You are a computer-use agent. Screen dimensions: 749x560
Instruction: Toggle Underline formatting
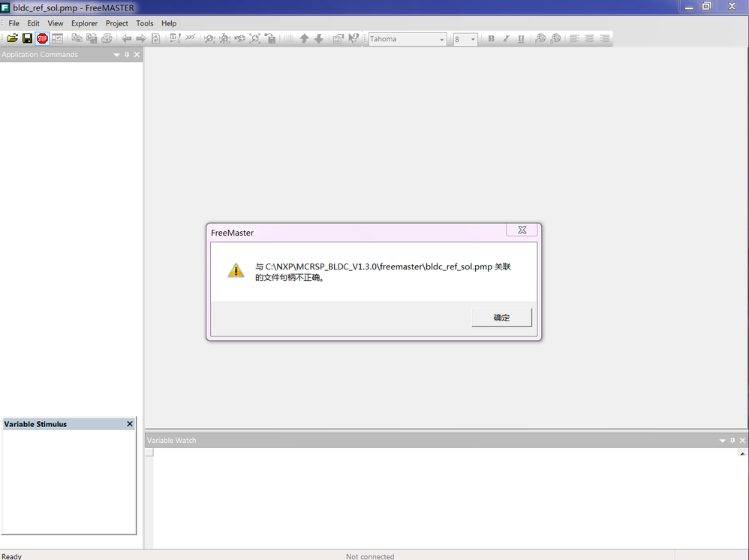pos(521,39)
